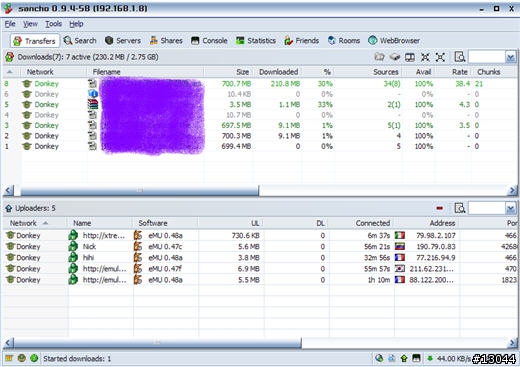Screen dimensions: 520x367
Task: Select the 3.5 MB download row
Action: (260, 104)
